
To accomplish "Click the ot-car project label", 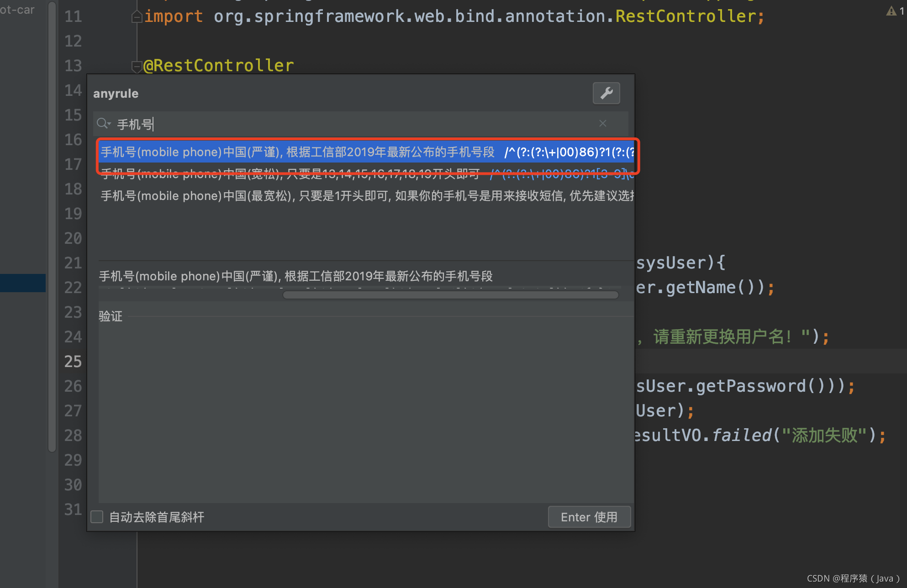I will [17, 10].
